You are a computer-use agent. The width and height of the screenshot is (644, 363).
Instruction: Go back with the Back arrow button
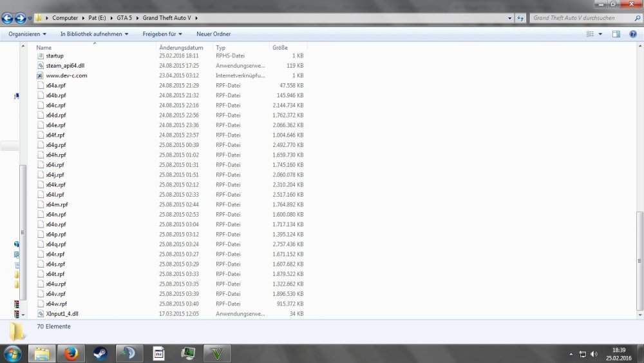point(7,18)
